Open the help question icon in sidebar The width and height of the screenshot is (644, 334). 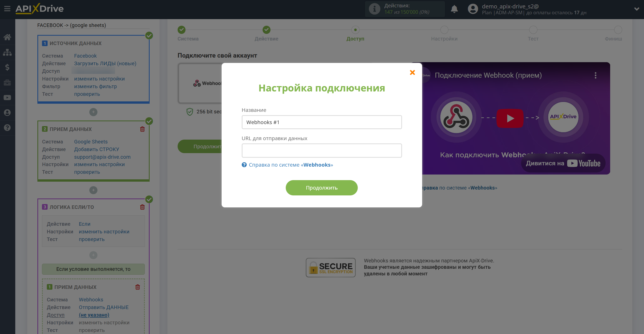pos(7,128)
